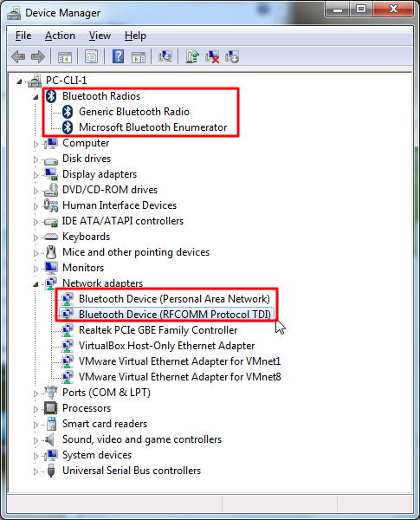Select the Generic Bluetooth Radio text
The height and width of the screenshot is (520, 420).
pyautogui.click(x=134, y=112)
